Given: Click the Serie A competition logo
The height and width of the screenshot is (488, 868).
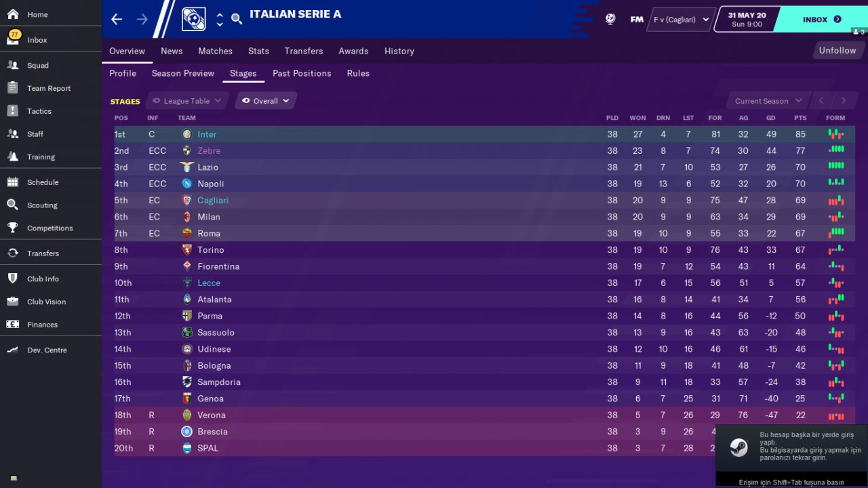Looking at the screenshot, I should click(x=194, y=19).
